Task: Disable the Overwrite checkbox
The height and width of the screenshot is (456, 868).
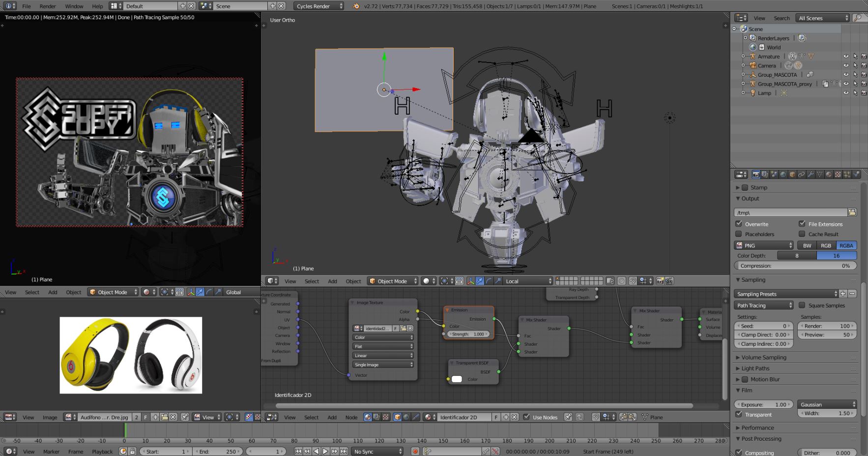Action: [x=739, y=224]
